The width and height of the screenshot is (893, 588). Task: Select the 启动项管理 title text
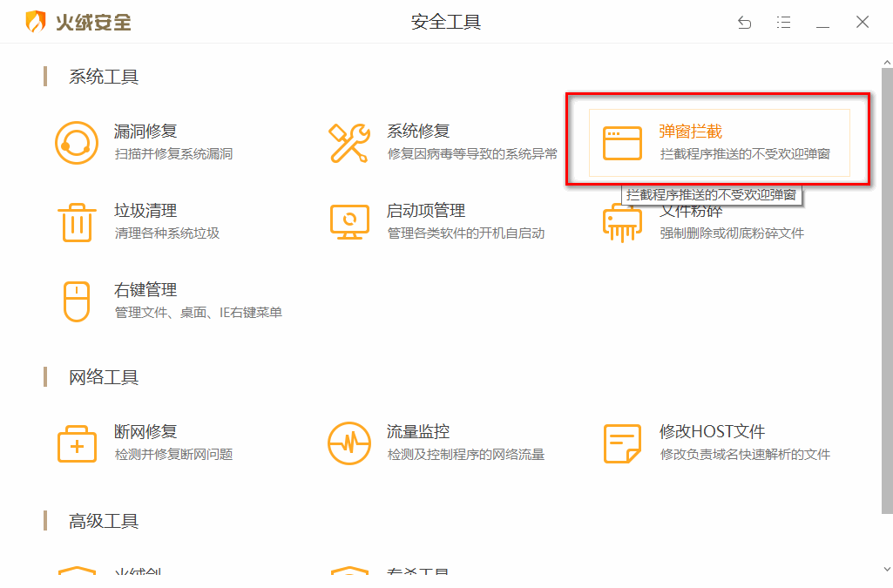click(426, 211)
